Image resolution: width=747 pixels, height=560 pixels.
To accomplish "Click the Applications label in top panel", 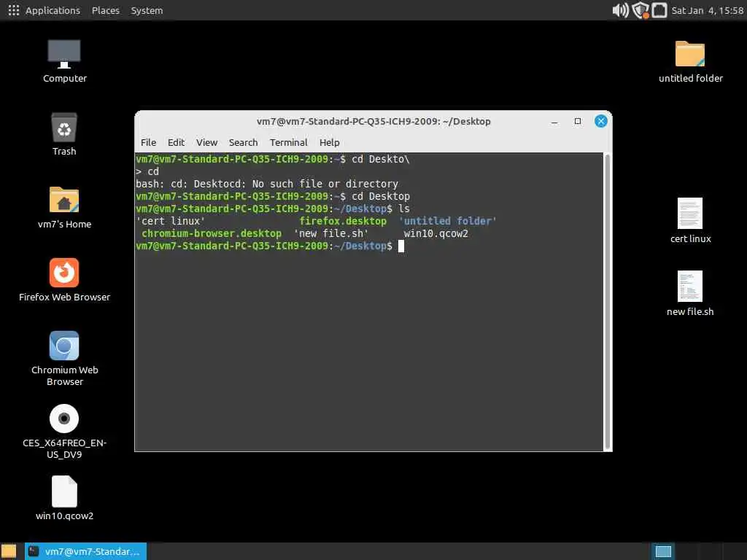I will pyautogui.click(x=53, y=10).
